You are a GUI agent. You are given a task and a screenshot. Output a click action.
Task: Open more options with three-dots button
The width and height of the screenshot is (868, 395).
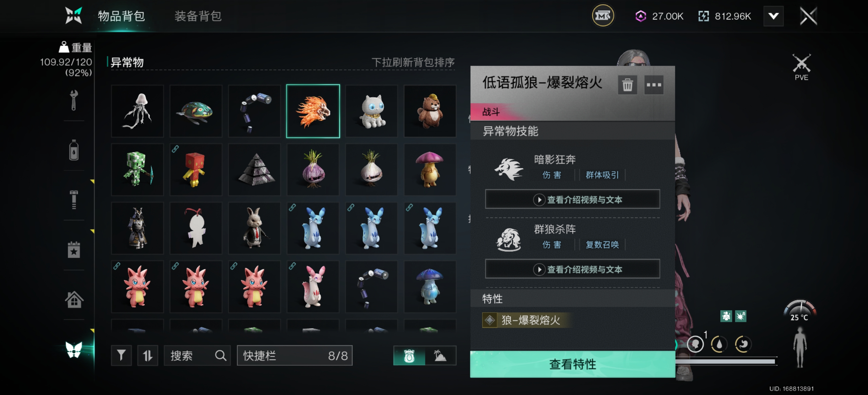(654, 85)
